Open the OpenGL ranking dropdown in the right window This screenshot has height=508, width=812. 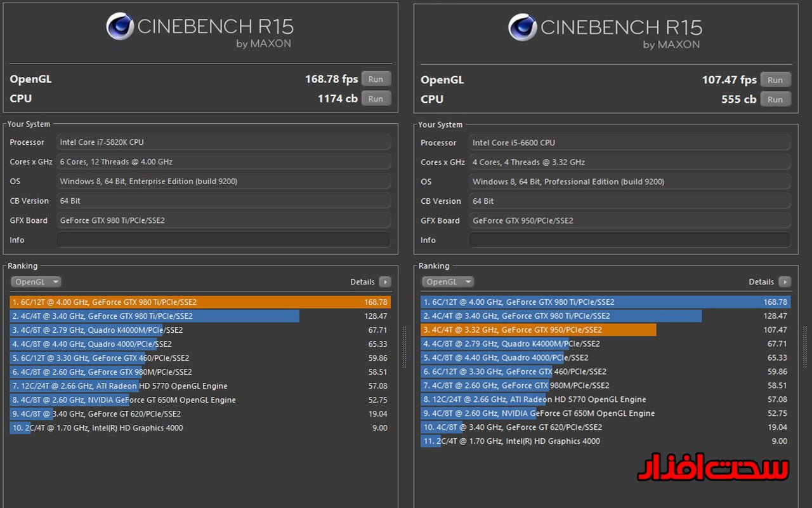pos(447,282)
